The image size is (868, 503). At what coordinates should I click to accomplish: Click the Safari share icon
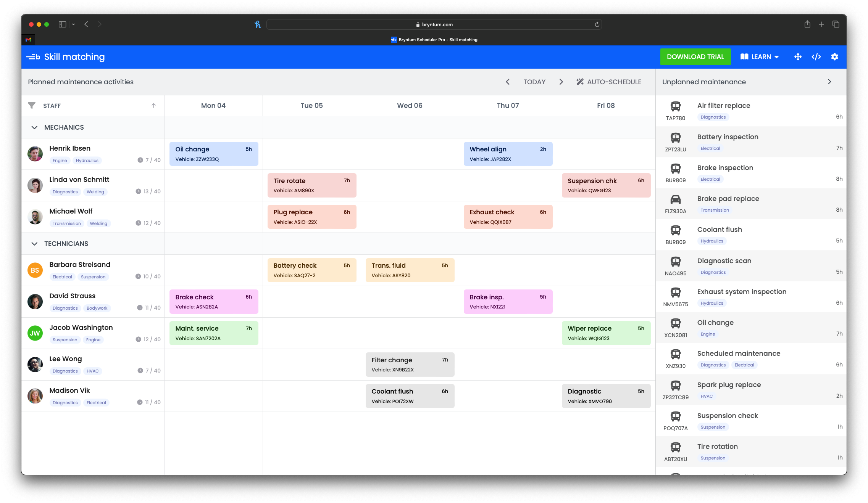point(807,24)
